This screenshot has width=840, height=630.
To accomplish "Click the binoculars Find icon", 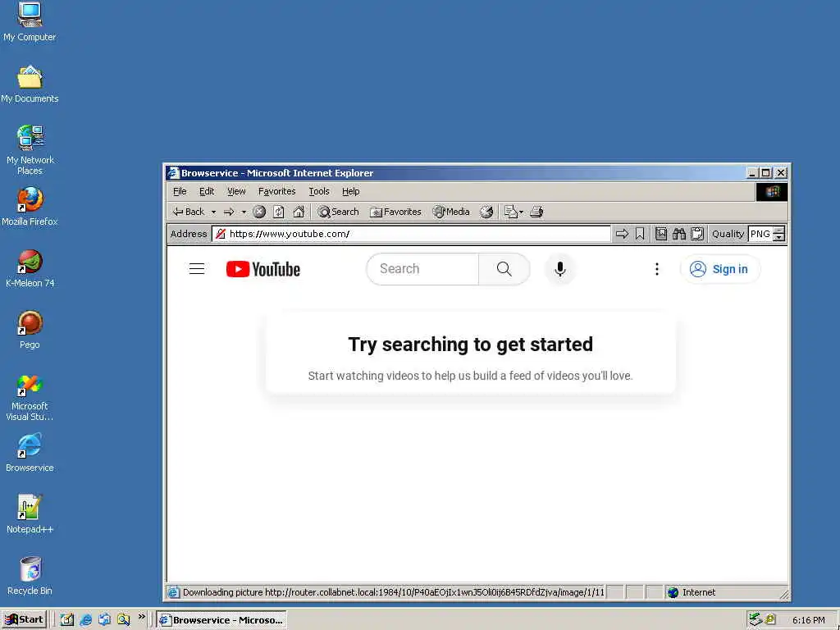I will pyautogui.click(x=679, y=234).
